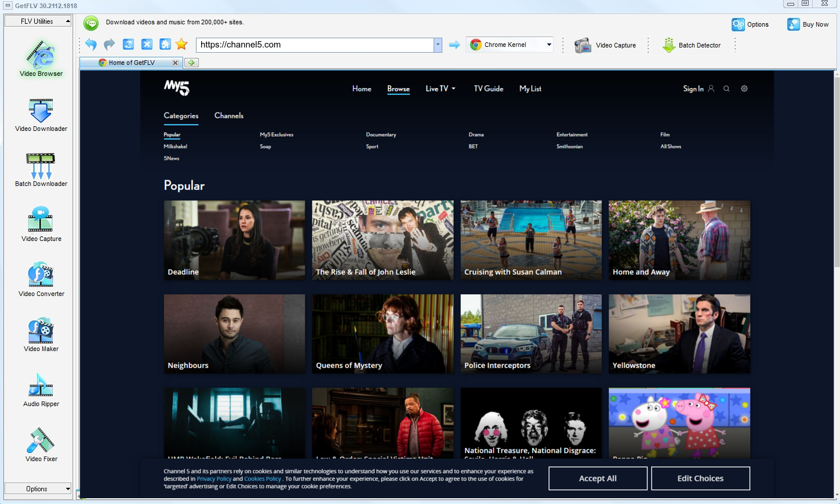Screen dimensions: 840x504
Task: Click the green chat bubble icon
Action: click(91, 23)
